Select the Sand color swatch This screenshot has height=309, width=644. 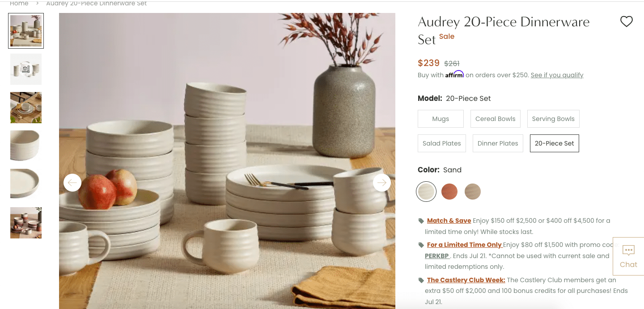tap(426, 192)
